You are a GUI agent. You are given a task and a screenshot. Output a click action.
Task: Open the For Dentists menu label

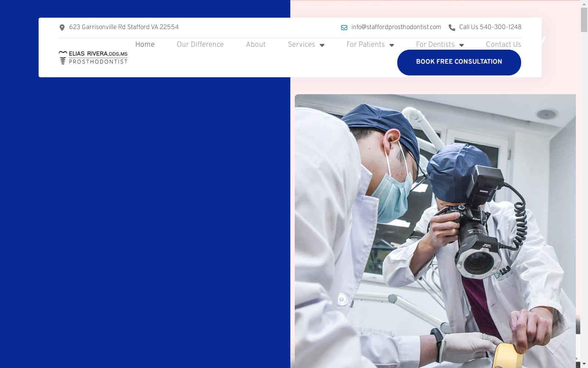[x=435, y=45]
